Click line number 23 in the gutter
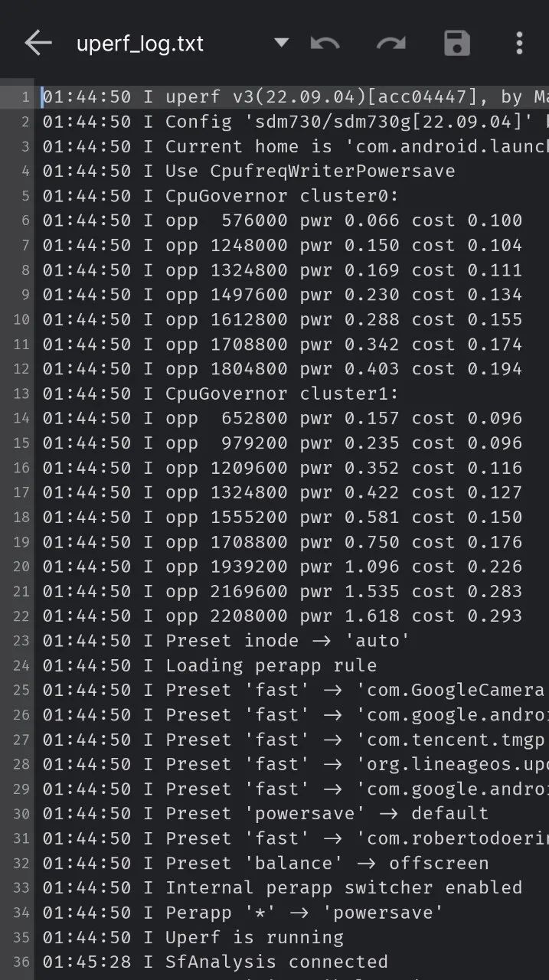Screen dimensions: 549x980 point(21,641)
